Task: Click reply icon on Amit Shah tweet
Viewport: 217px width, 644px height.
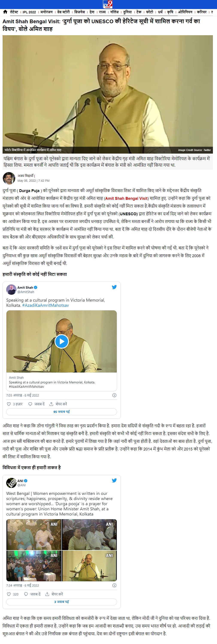Action: (30, 404)
